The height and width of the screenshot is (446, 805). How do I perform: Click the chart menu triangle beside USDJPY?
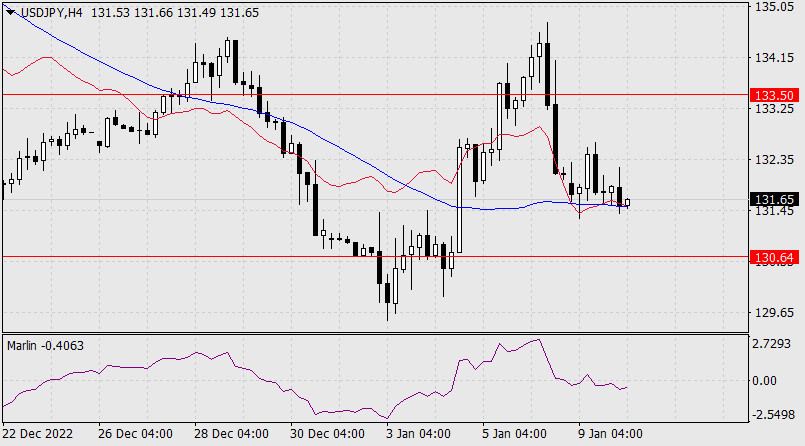pyautogui.click(x=10, y=12)
